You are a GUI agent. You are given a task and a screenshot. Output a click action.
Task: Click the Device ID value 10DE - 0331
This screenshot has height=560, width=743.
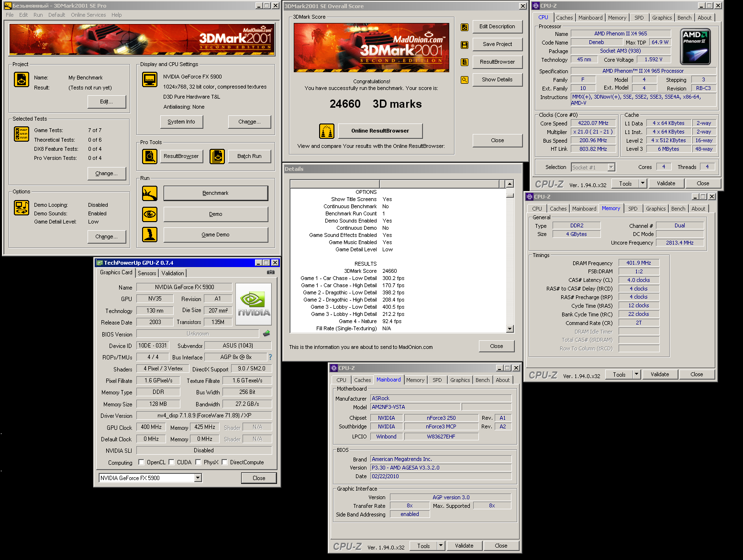point(153,346)
